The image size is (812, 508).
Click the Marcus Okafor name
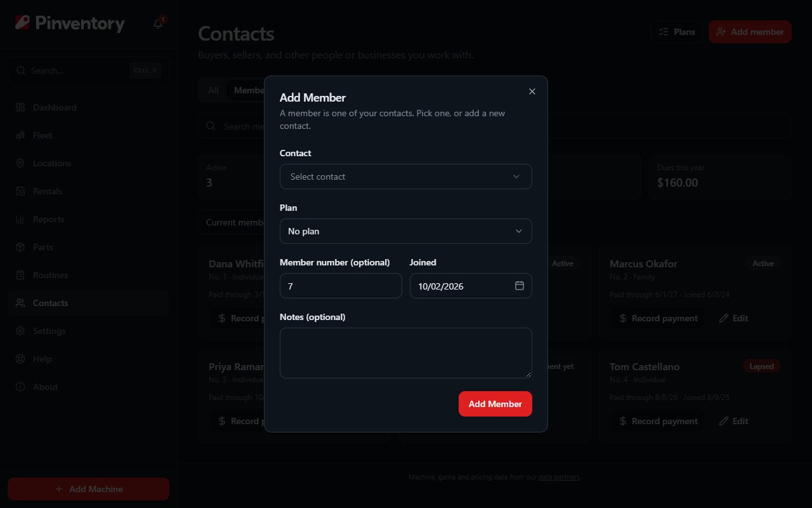[x=643, y=264]
